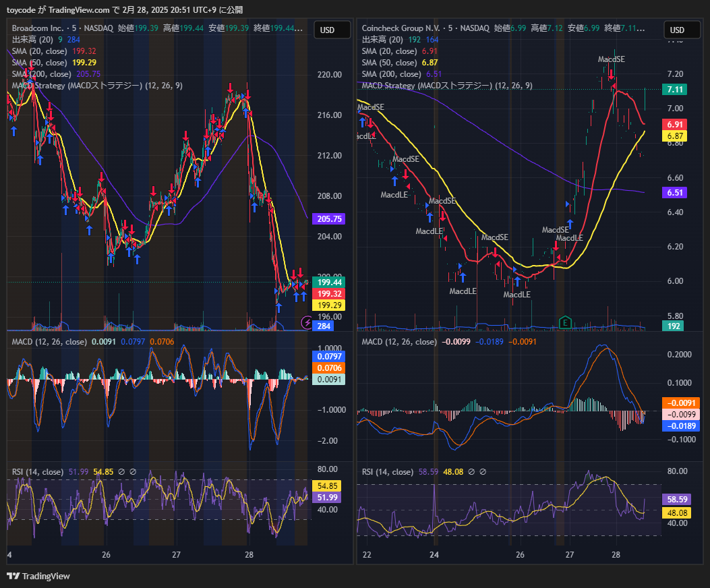Click the SMA (50, close) 199.29 legend

(x=54, y=63)
